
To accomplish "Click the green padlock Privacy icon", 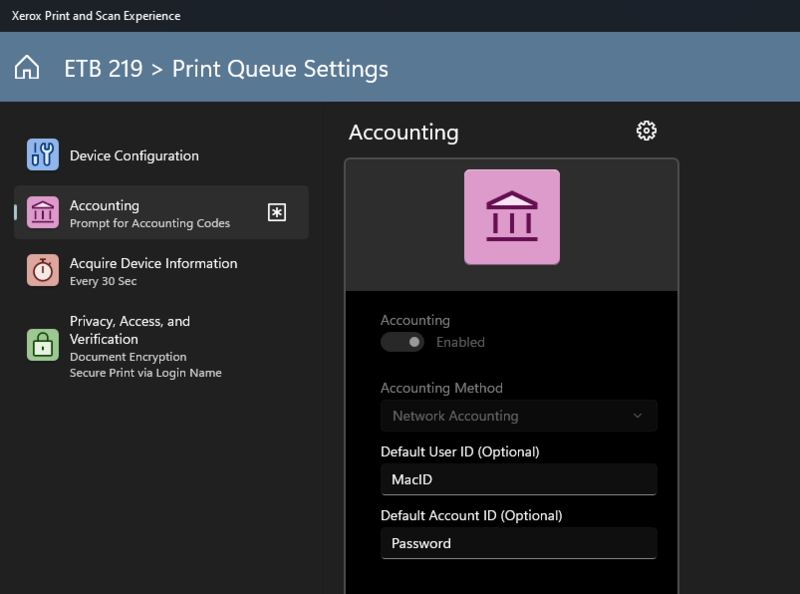I will (43, 345).
